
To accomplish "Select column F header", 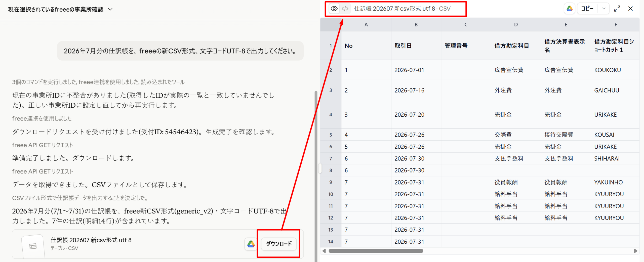I will pos(616,25).
